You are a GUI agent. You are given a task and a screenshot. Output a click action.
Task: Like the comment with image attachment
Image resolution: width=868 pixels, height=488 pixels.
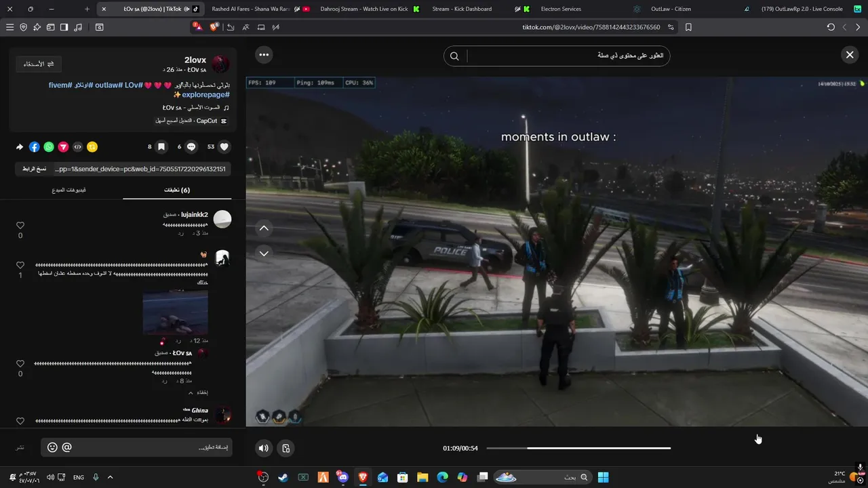click(x=20, y=265)
